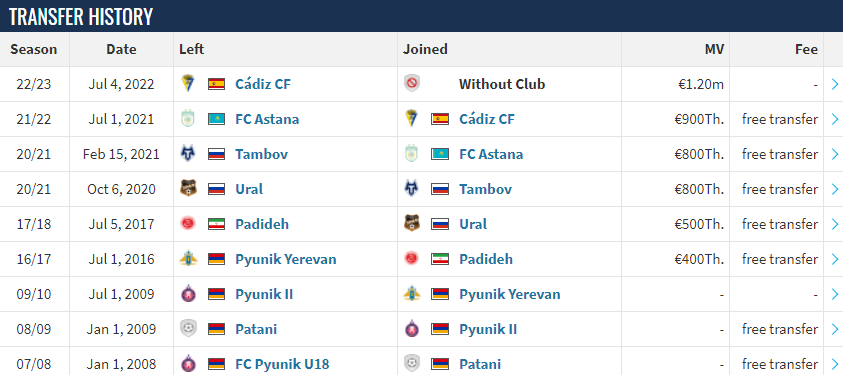This screenshot has height=375, width=843.
Task: Click the Cádiz CF crest in the 22/23 row
Action: [x=188, y=84]
